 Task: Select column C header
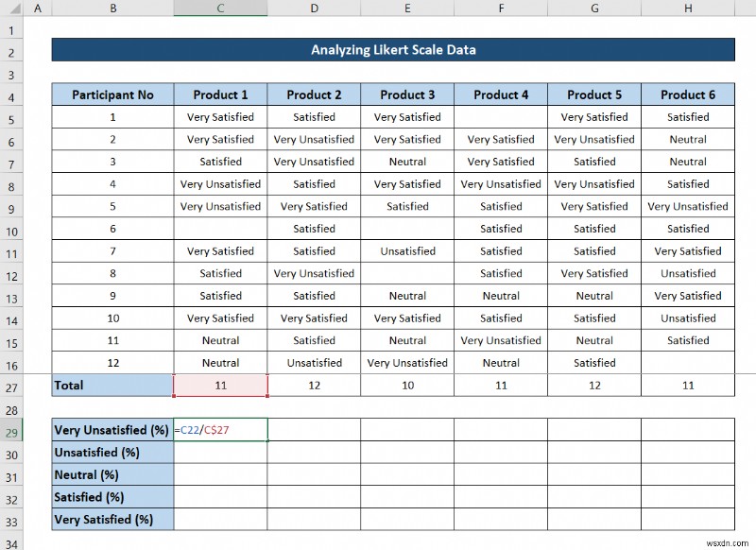pos(219,8)
